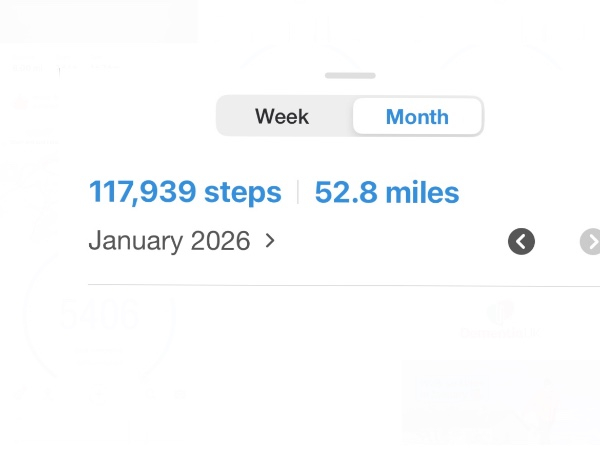The width and height of the screenshot is (600, 450).
Task: Click the greyed-out next month arrow
Action: pos(591,241)
